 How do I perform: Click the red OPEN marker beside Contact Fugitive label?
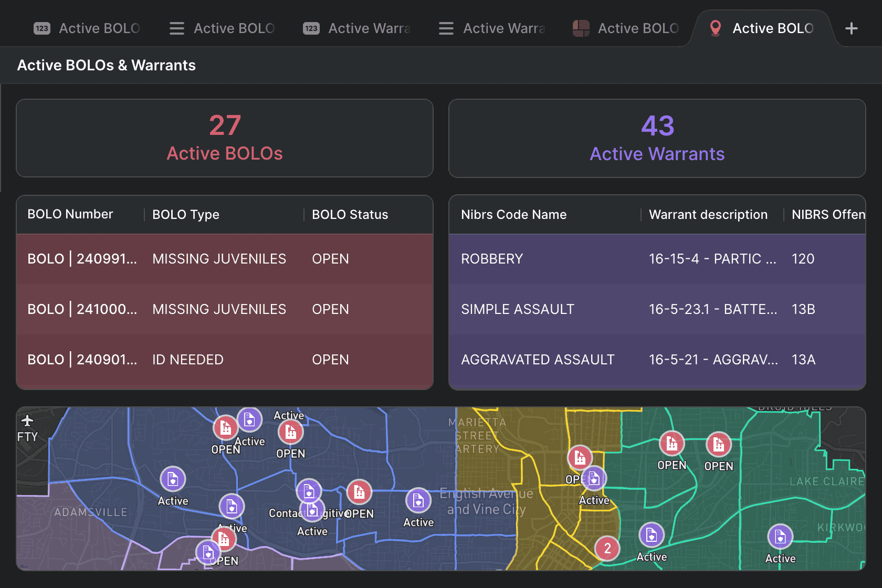coord(359,492)
